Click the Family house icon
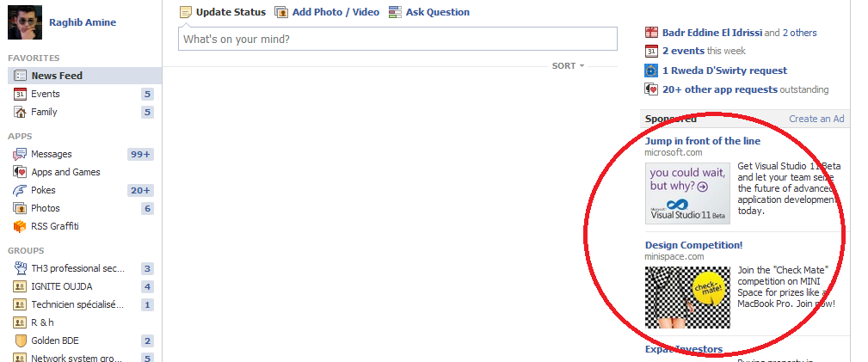Screen dimensions: 868x362 tap(20, 113)
